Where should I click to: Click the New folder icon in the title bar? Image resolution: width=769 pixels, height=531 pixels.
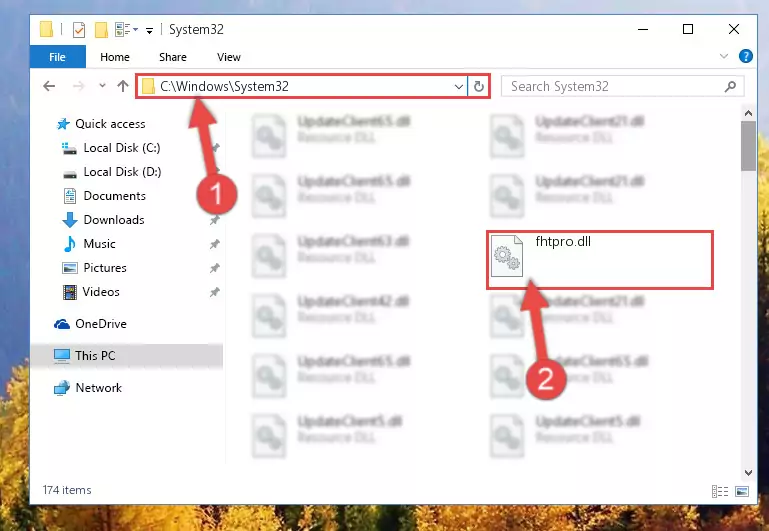tap(101, 30)
